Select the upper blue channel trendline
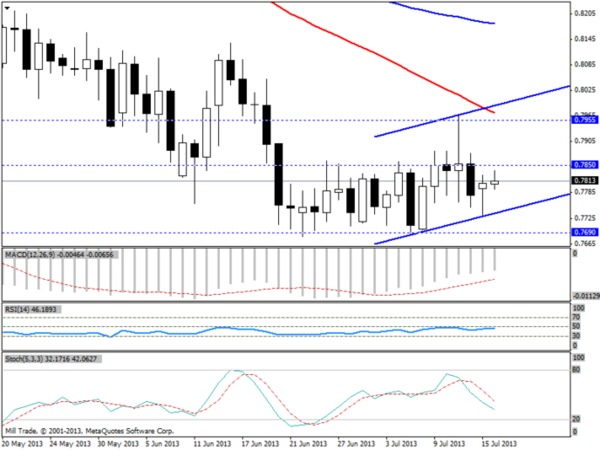Image resolution: width=600 pixels, height=450 pixels. coord(472,111)
